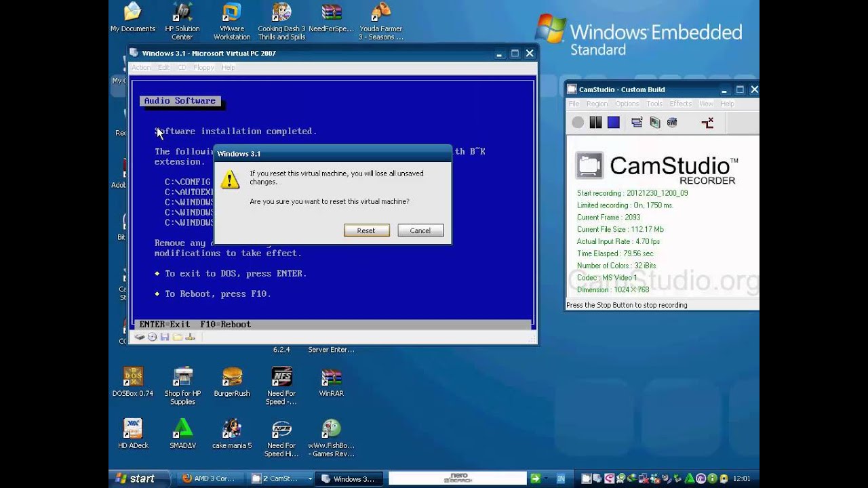The width and height of the screenshot is (868, 488).
Task: Click Virtual PC hard disk status icon
Action: coord(139,337)
